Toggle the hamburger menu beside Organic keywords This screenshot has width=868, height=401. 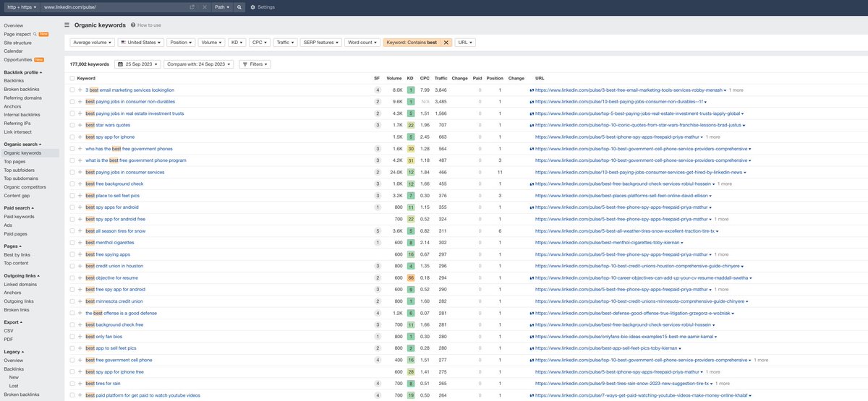click(67, 25)
